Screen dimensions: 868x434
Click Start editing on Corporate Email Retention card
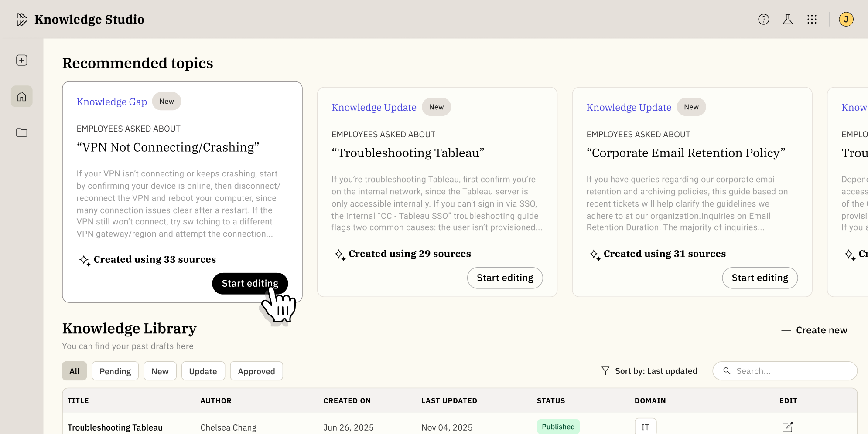coord(759,278)
